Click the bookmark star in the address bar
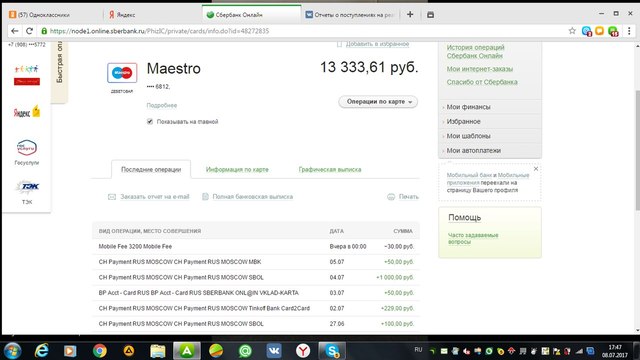This screenshot has height=360, width=640. (572, 31)
